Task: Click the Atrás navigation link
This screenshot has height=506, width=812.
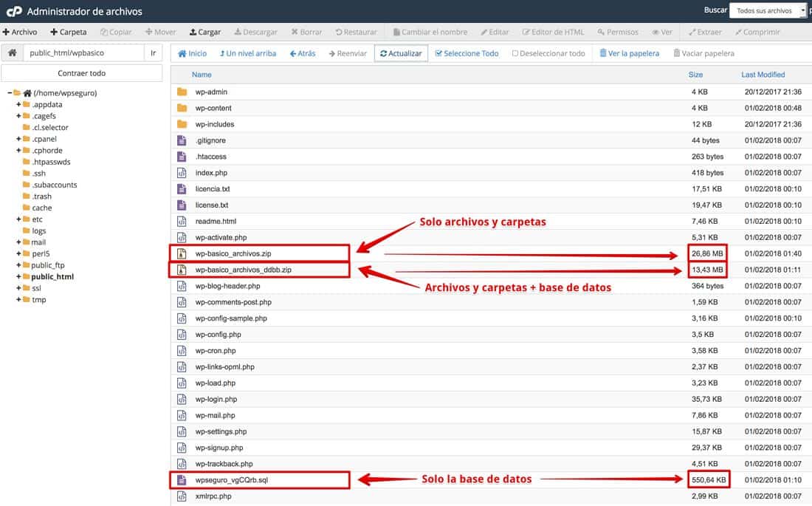Action: pos(303,53)
